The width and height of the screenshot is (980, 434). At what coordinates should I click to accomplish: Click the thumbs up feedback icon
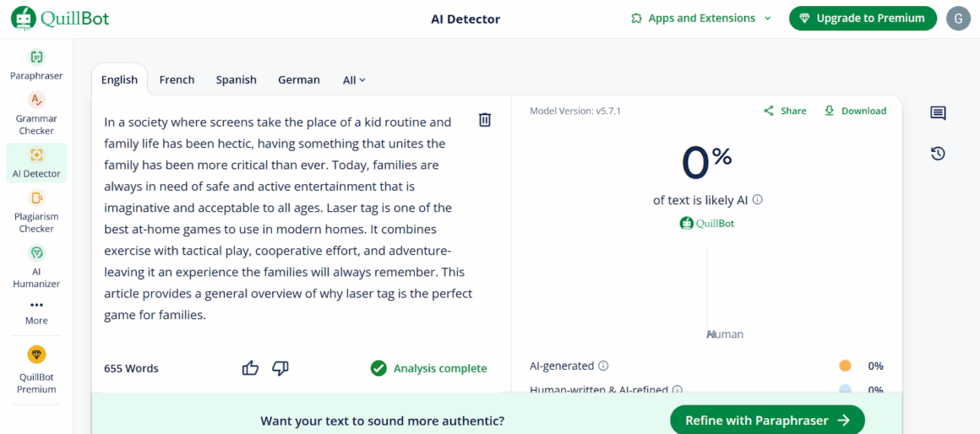tap(250, 368)
